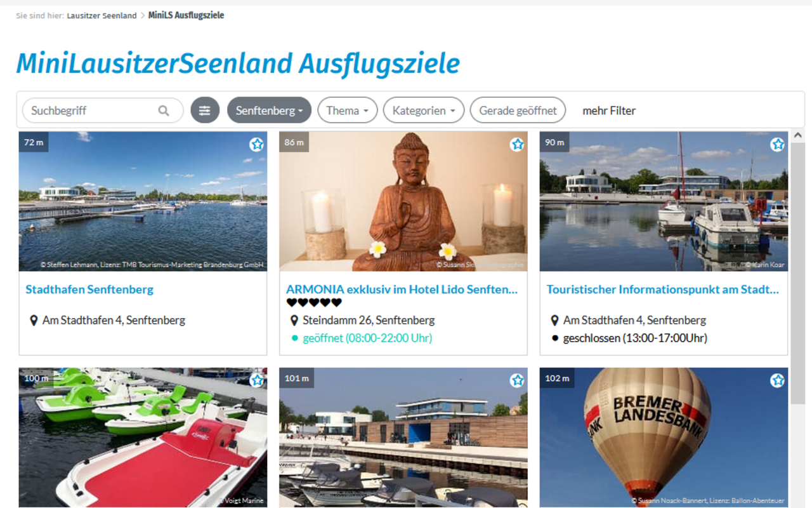
Task: Open the Thema dropdown filter
Action: click(348, 110)
